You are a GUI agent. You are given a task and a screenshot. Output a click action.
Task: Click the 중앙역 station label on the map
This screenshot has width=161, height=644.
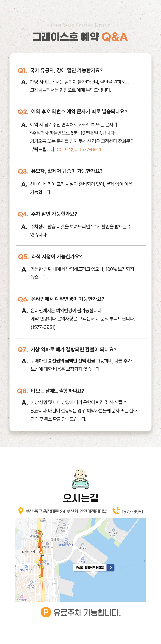coord(41,556)
